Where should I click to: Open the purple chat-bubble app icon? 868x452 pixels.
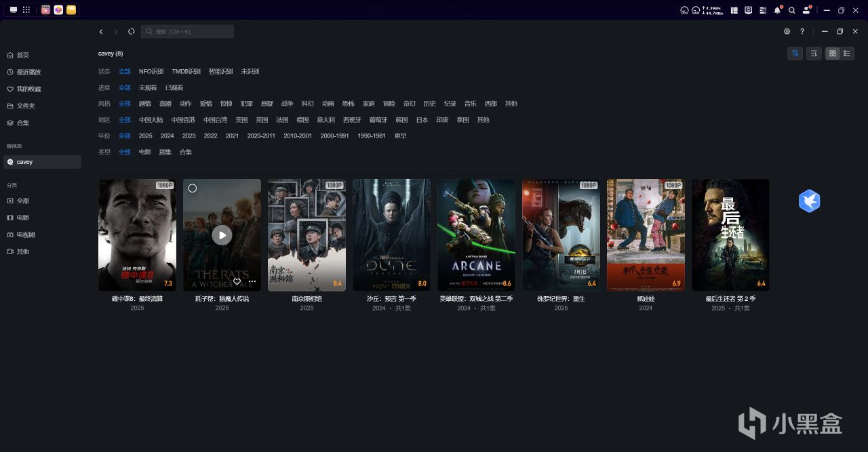(x=58, y=10)
